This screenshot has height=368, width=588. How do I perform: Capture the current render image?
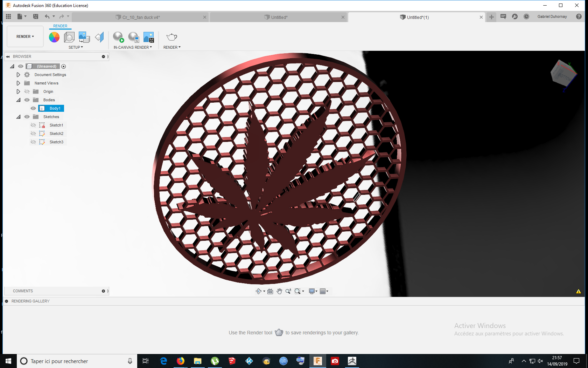click(148, 37)
